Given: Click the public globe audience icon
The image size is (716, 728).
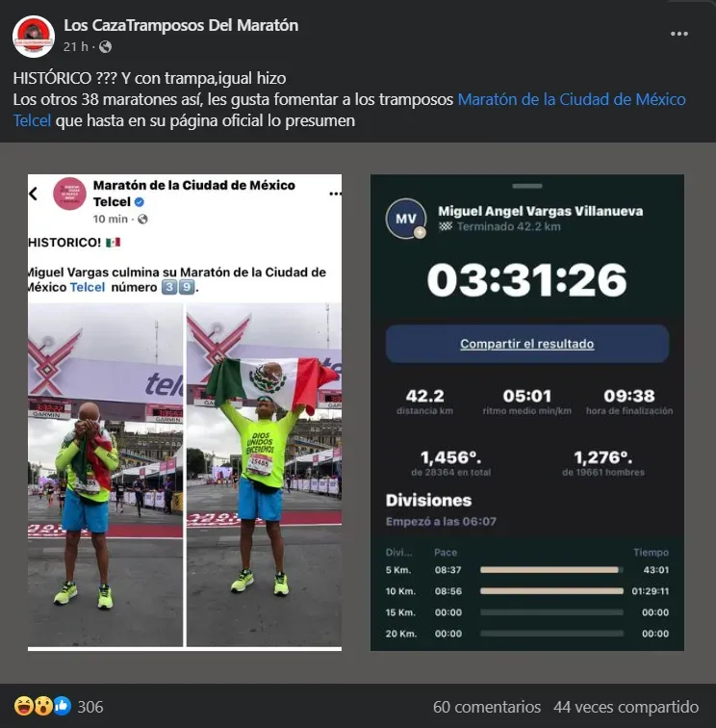Looking at the screenshot, I should (x=105, y=47).
